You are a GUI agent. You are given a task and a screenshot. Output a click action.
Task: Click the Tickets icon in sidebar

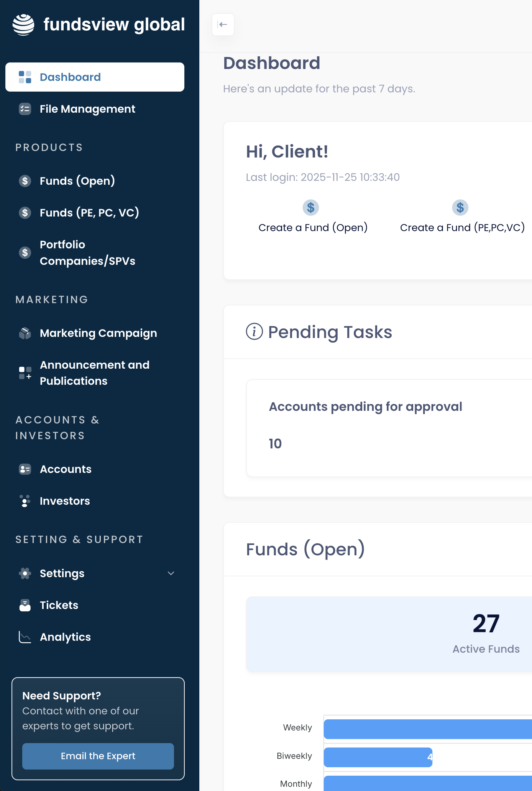pos(25,605)
